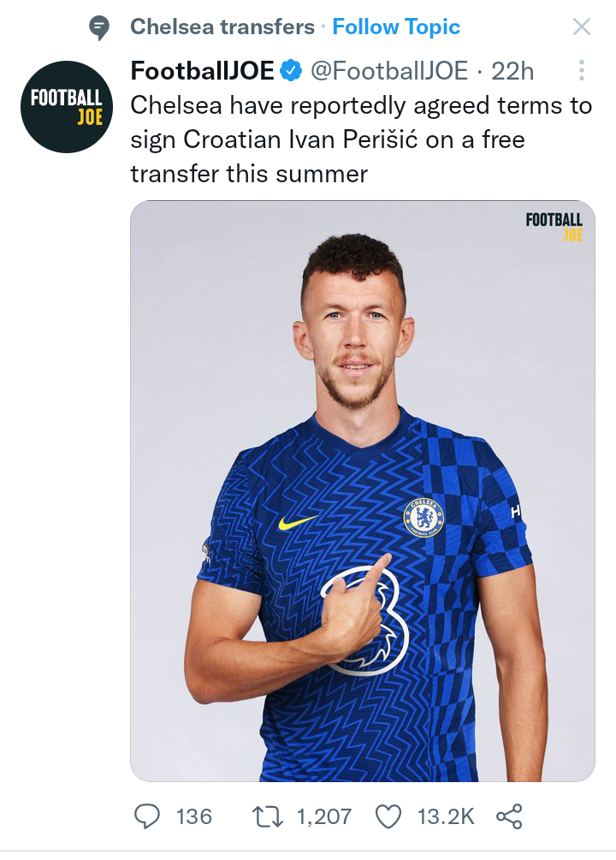
Task: Open the 22h tweet timestamp
Action: coord(512,71)
